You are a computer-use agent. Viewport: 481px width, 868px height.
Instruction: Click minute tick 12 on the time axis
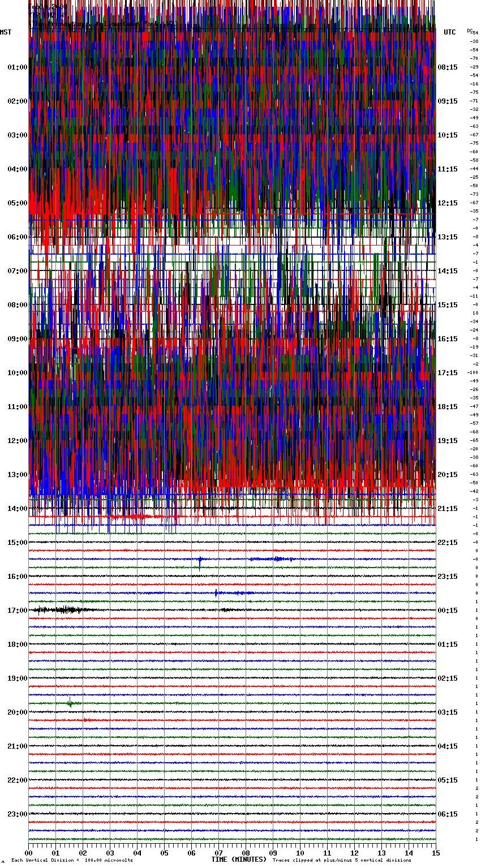355,853
